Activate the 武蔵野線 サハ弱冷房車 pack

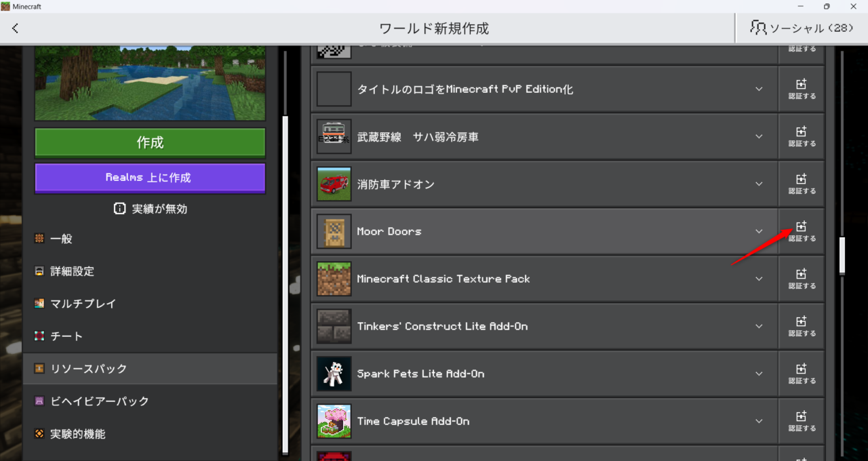tap(802, 136)
